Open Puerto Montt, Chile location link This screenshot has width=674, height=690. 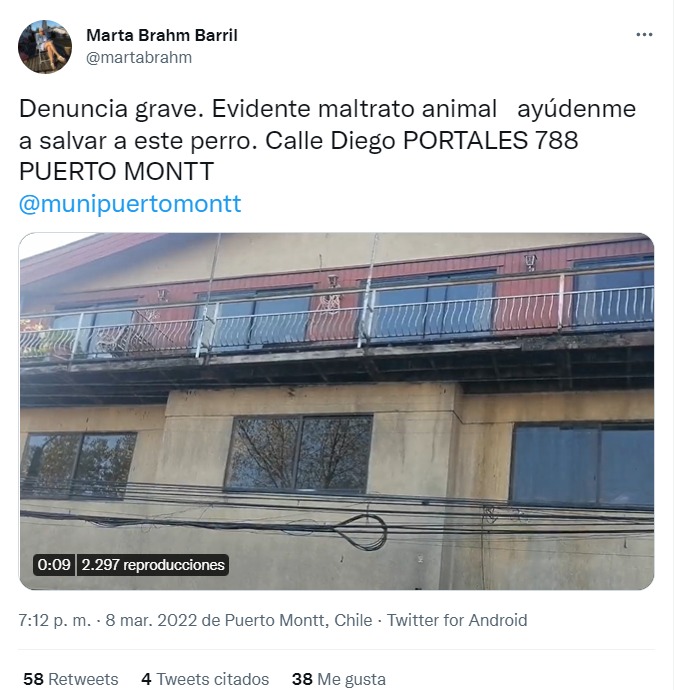pyautogui.click(x=299, y=620)
